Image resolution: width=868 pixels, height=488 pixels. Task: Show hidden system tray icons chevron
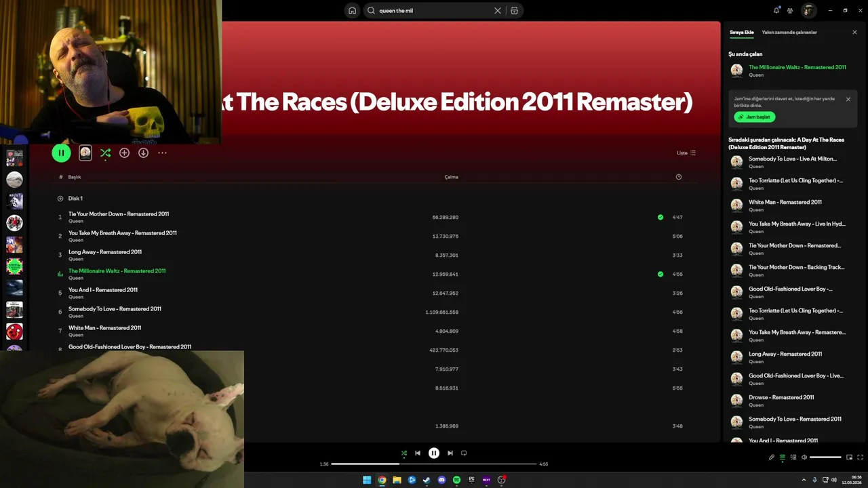point(804,480)
